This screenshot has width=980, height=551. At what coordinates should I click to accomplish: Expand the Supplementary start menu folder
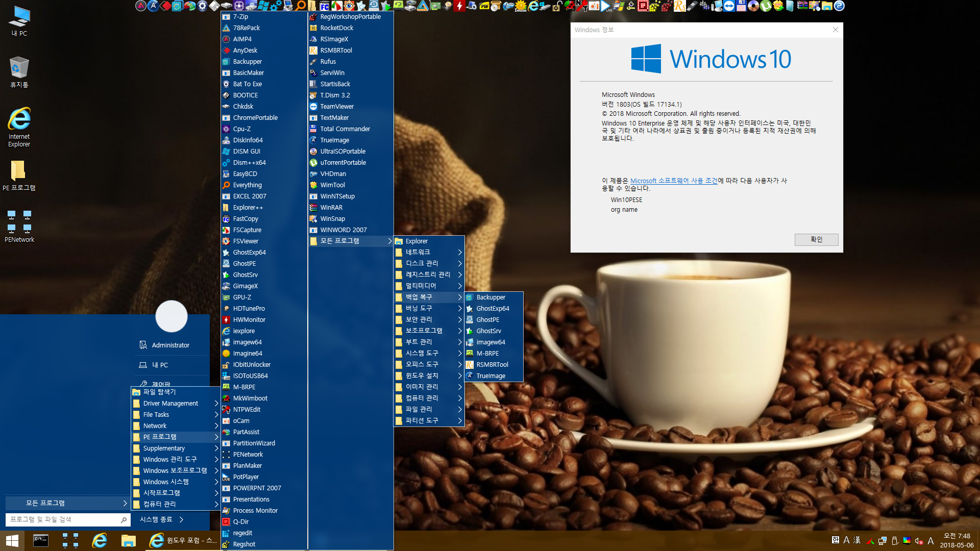[176, 448]
